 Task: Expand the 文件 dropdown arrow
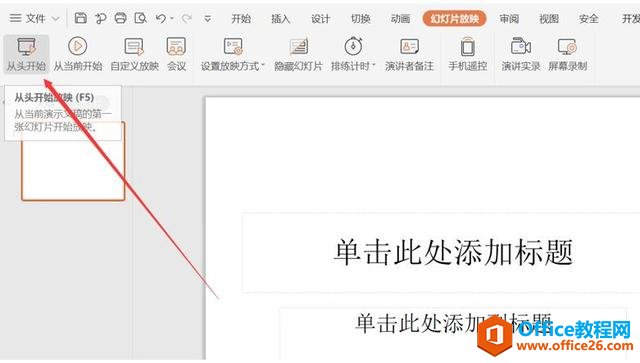click(x=56, y=19)
